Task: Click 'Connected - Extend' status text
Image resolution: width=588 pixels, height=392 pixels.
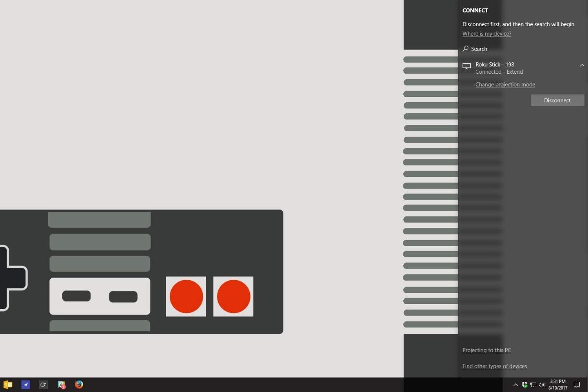Action: tap(499, 72)
